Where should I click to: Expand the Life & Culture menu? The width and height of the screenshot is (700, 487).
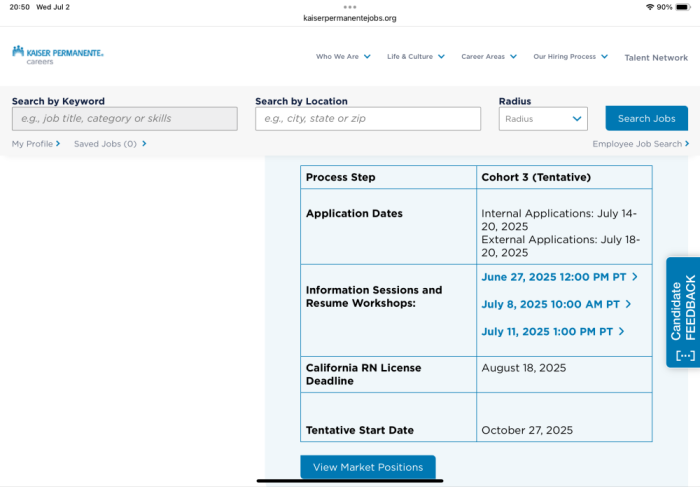click(x=415, y=57)
